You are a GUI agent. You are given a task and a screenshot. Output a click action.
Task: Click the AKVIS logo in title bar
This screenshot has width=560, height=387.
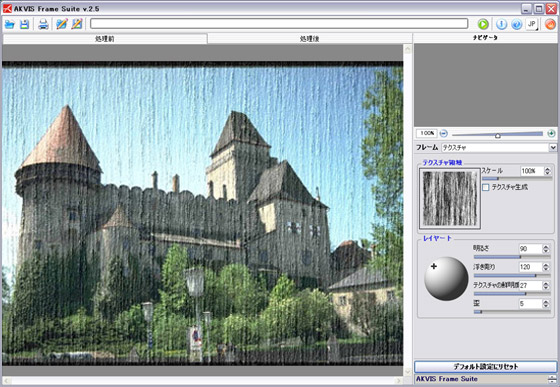coord(7,8)
